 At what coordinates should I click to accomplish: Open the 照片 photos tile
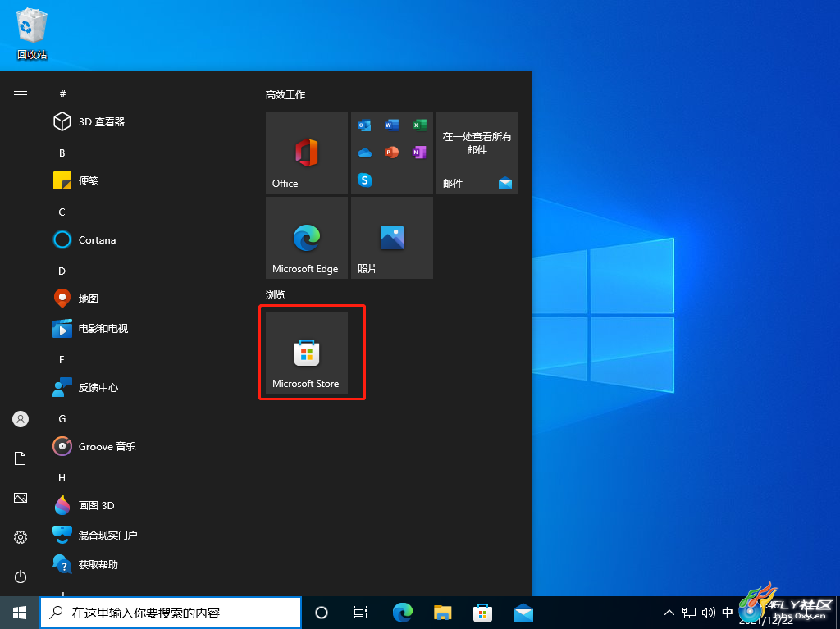391,237
